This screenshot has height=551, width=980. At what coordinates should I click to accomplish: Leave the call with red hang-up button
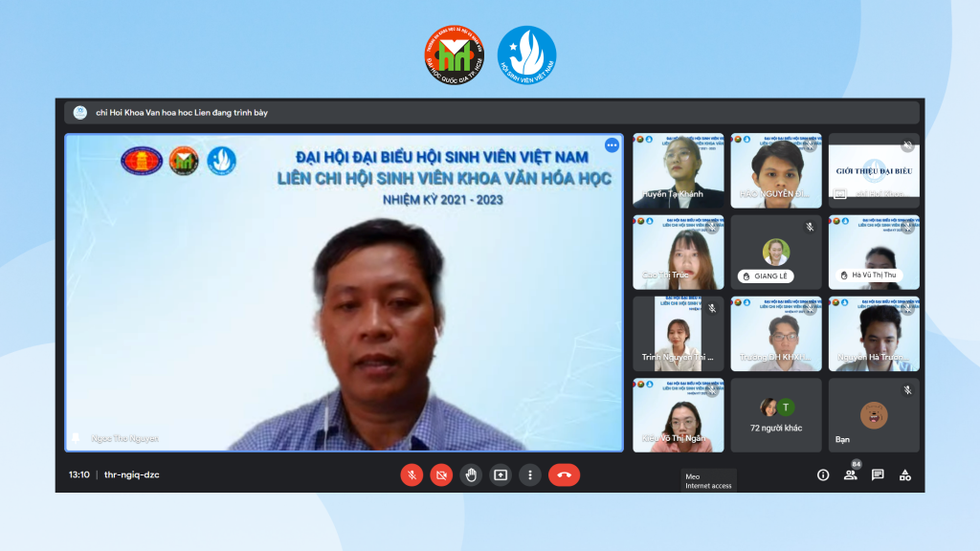564,474
